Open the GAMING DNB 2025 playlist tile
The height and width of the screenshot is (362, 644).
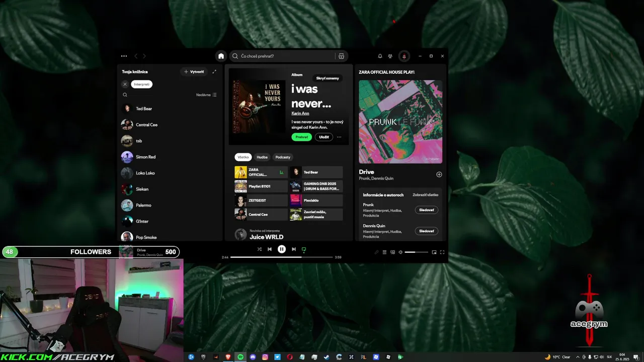pos(316,187)
